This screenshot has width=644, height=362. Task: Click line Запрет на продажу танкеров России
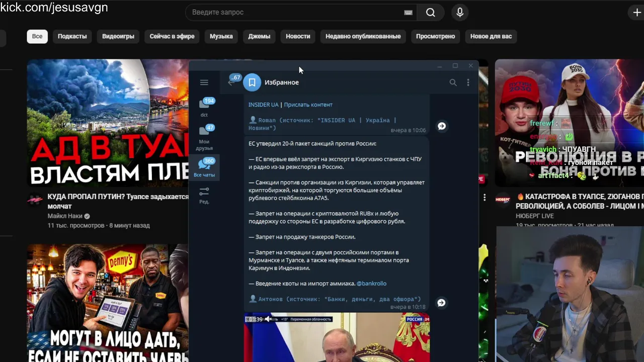(302, 237)
